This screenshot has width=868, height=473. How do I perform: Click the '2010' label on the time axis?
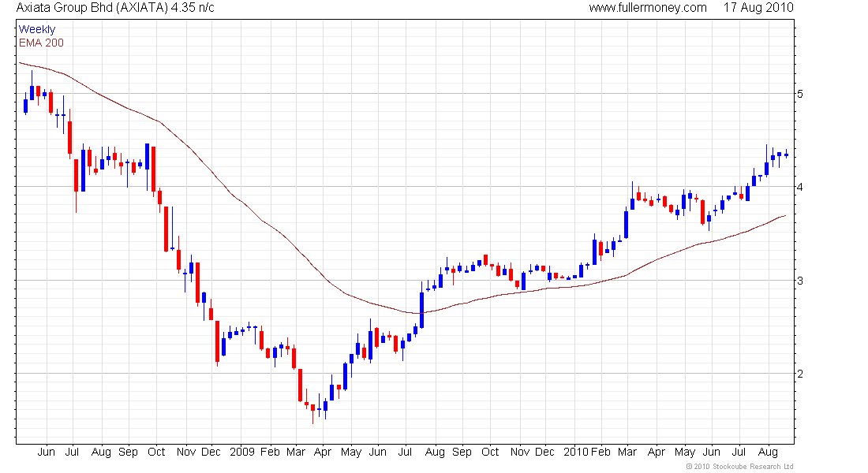[x=576, y=452]
